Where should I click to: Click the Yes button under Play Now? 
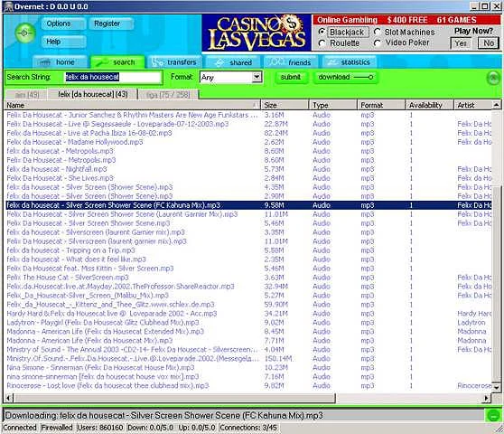[461, 43]
